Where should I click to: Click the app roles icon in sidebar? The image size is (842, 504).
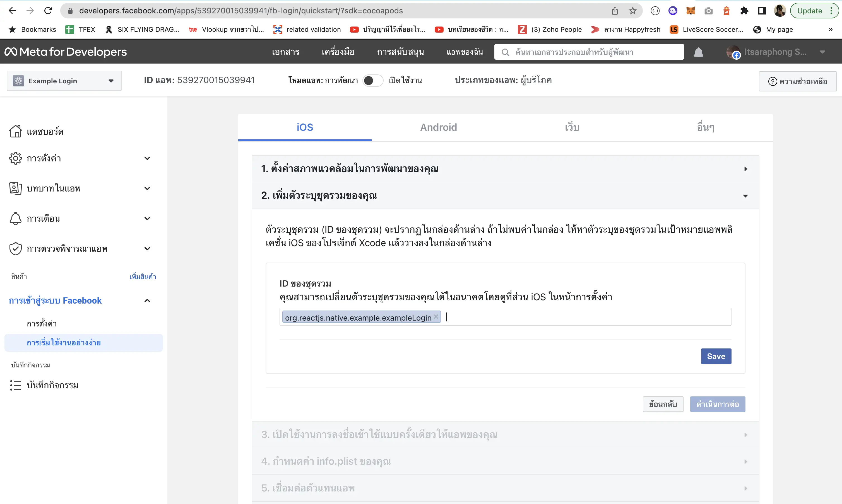(x=16, y=188)
